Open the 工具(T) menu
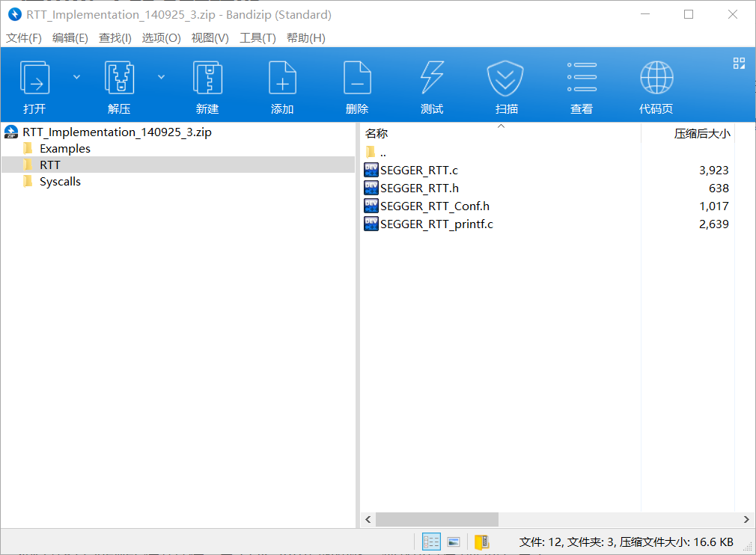 tap(257, 37)
